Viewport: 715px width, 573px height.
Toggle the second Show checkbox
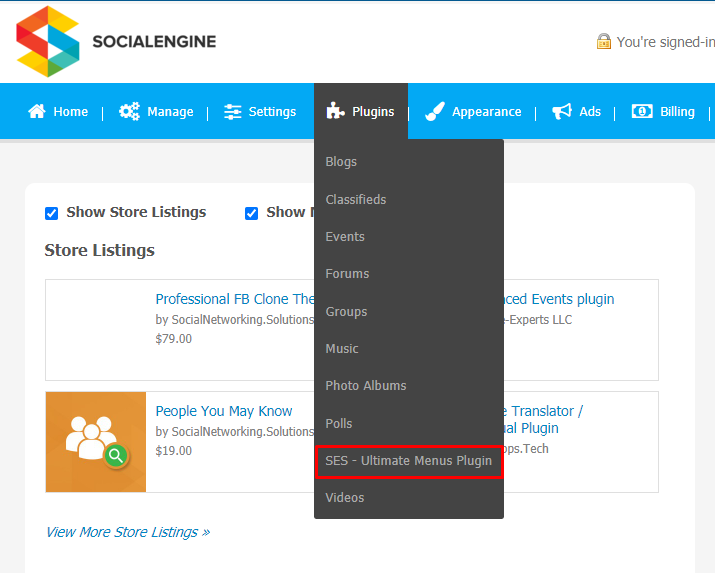(x=251, y=213)
